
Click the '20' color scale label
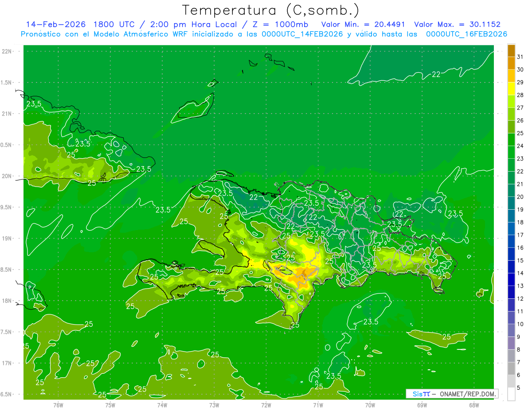coord(520,197)
